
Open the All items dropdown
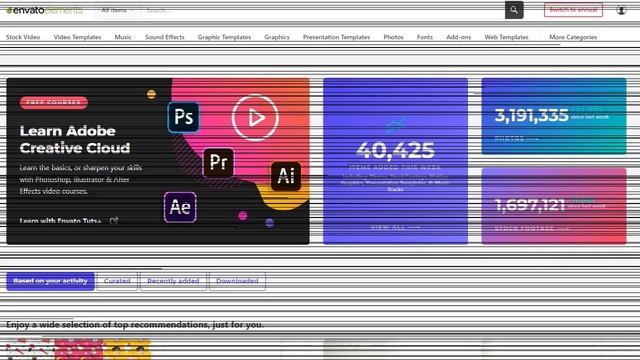[118, 10]
